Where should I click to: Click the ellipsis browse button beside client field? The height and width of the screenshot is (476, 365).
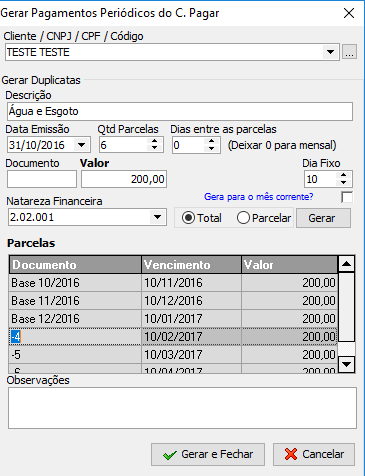349,52
